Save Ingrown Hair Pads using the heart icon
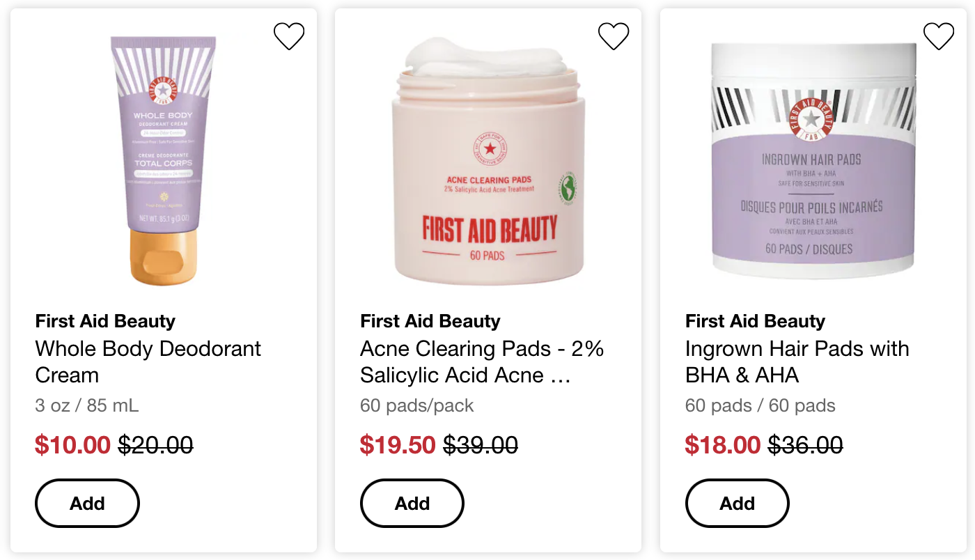 (x=939, y=36)
